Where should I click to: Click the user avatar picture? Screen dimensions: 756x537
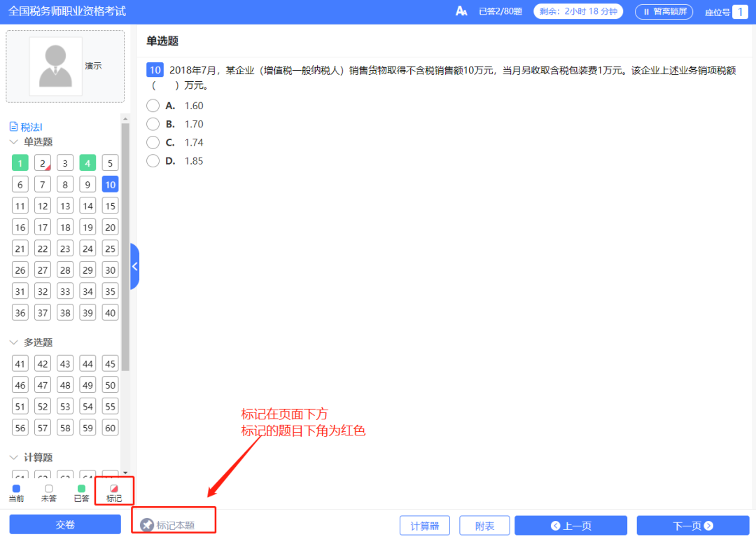[x=55, y=66]
